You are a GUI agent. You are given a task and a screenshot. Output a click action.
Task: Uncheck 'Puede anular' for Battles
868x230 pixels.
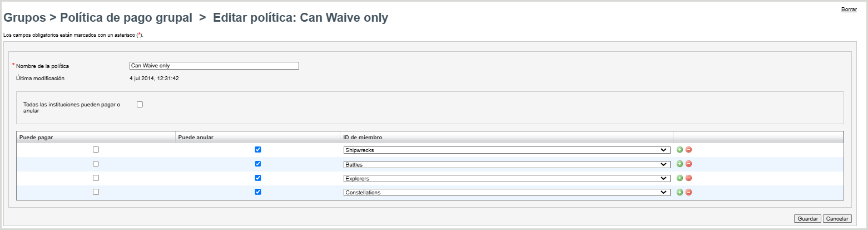pos(257,164)
